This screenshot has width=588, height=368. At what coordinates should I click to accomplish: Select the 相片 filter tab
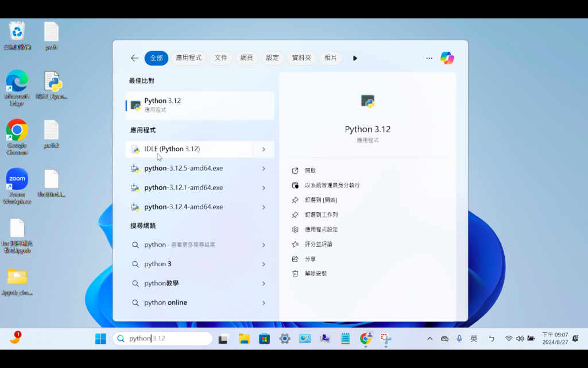[x=330, y=58]
